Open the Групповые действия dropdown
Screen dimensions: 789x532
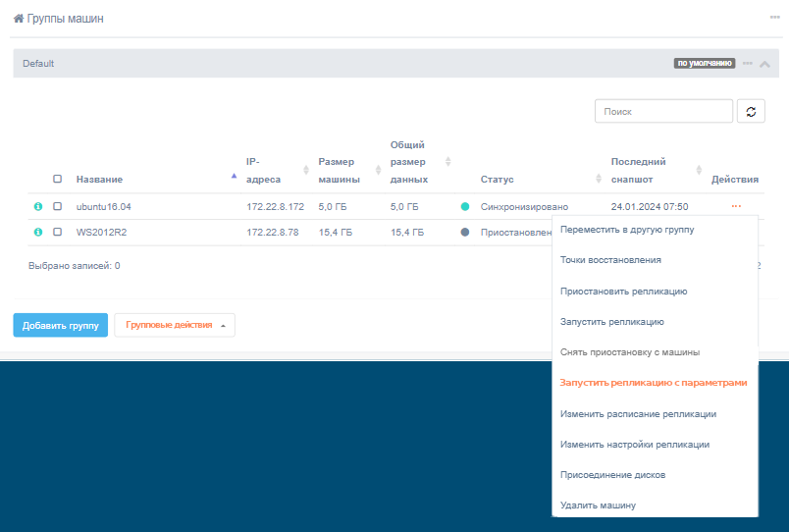click(x=175, y=325)
